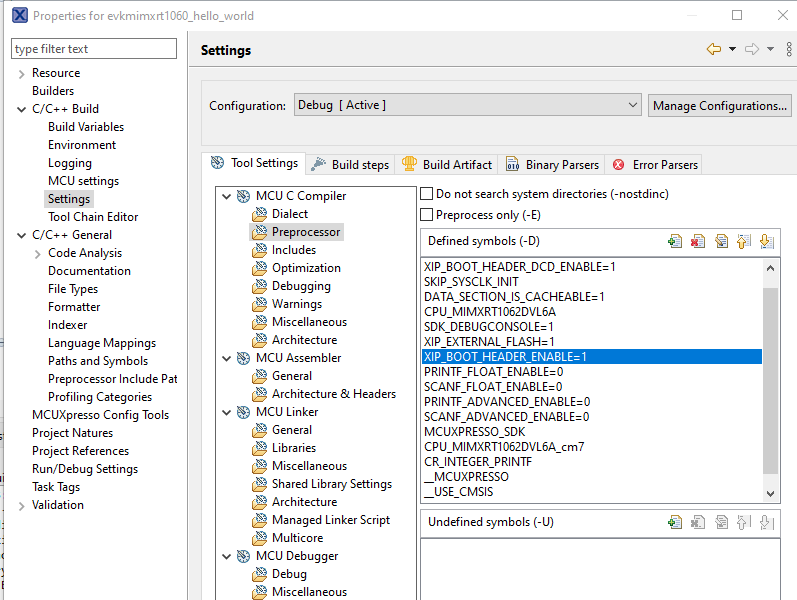The width and height of the screenshot is (797, 600).
Task: Click the Manage Configurations button
Action: [719, 105]
